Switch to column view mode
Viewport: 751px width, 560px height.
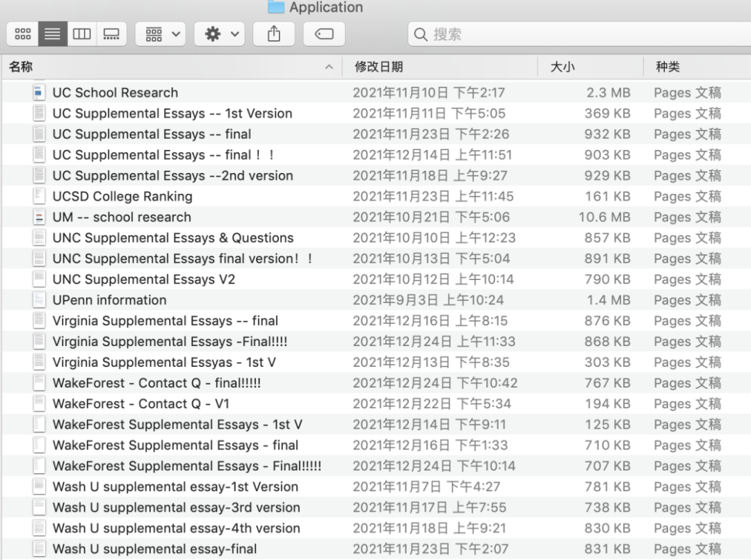click(82, 34)
